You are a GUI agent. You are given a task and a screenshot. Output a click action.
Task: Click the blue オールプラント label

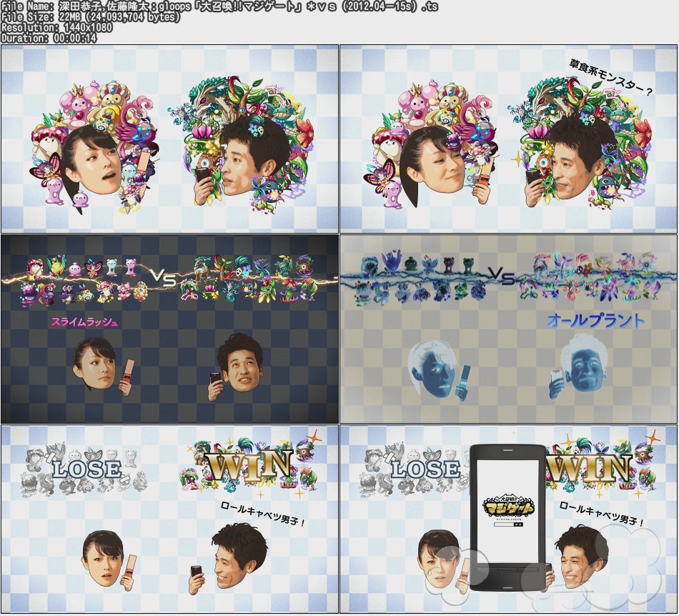[x=596, y=321]
